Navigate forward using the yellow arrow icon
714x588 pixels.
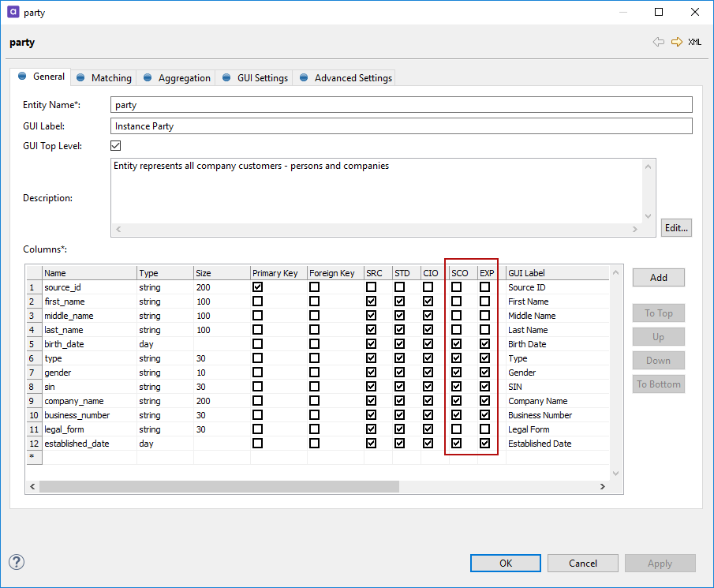(677, 42)
